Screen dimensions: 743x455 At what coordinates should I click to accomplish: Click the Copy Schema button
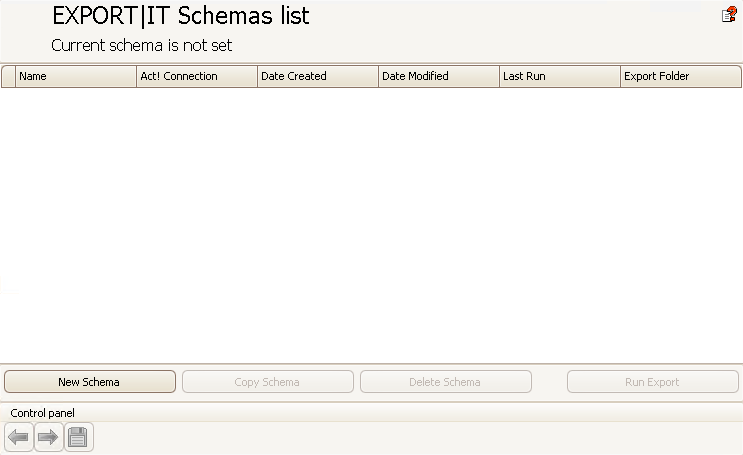coord(268,382)
